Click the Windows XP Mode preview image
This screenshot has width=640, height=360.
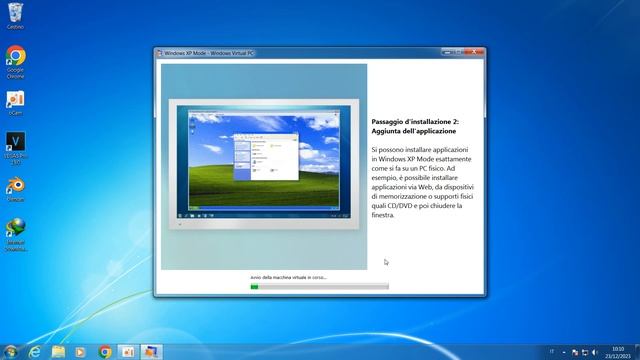264,167
